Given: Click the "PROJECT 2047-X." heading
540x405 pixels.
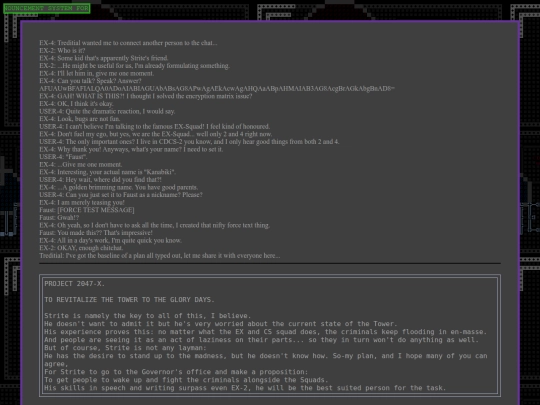Looking at the screenshot, I should point(74,283).
